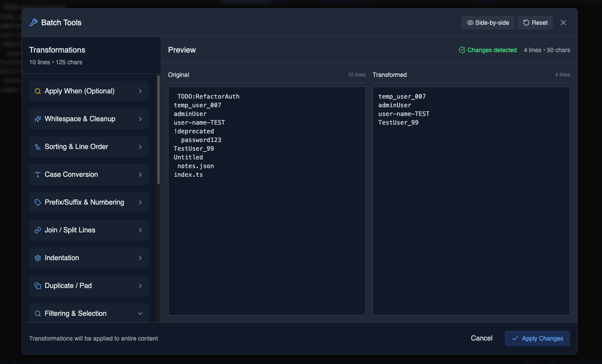Click the Transformed text pane's empty area

click(471, 222)
